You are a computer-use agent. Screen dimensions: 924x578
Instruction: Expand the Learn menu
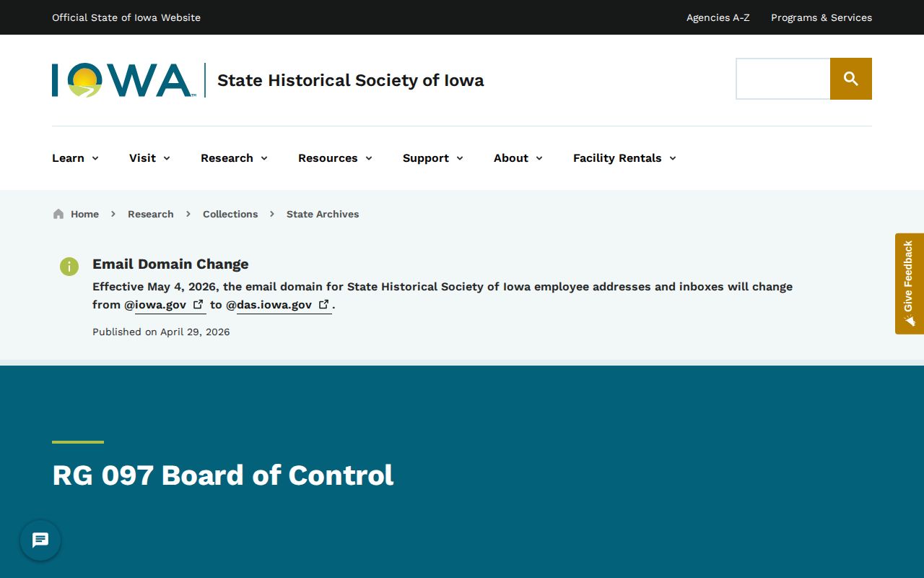pos(75,158)
